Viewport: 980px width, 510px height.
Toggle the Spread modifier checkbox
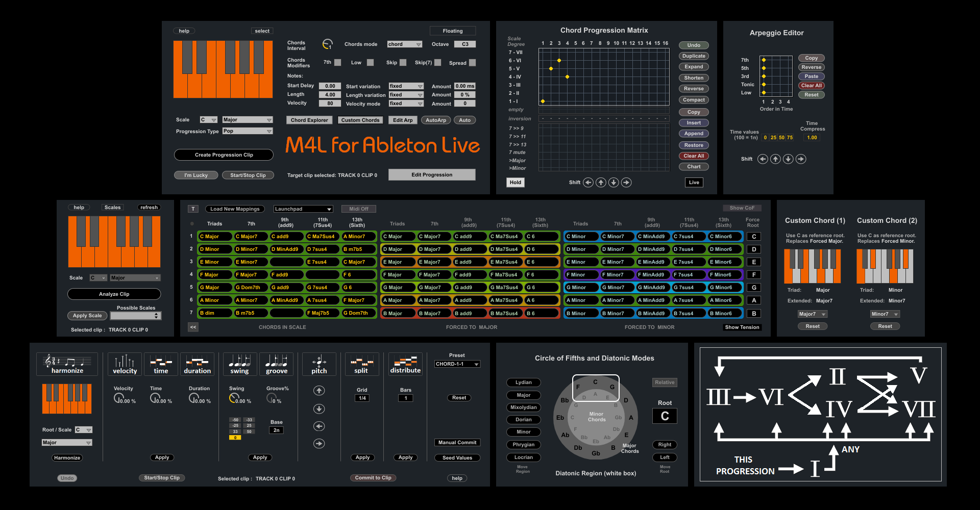[472, 62]
